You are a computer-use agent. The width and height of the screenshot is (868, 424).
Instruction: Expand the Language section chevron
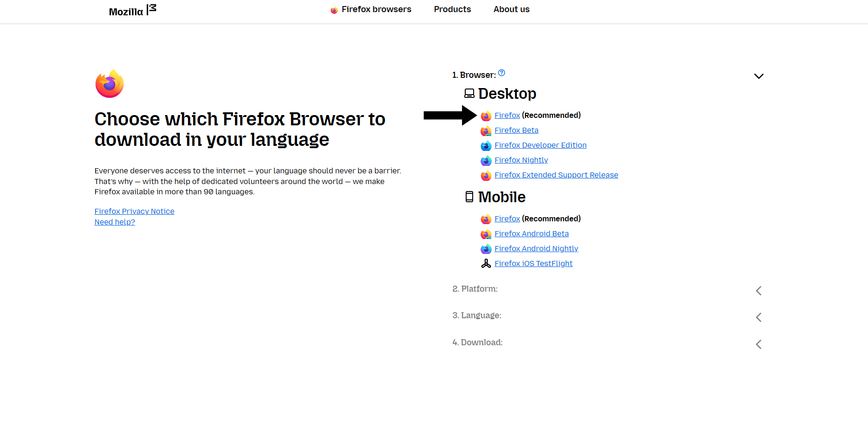coord(759,317)
